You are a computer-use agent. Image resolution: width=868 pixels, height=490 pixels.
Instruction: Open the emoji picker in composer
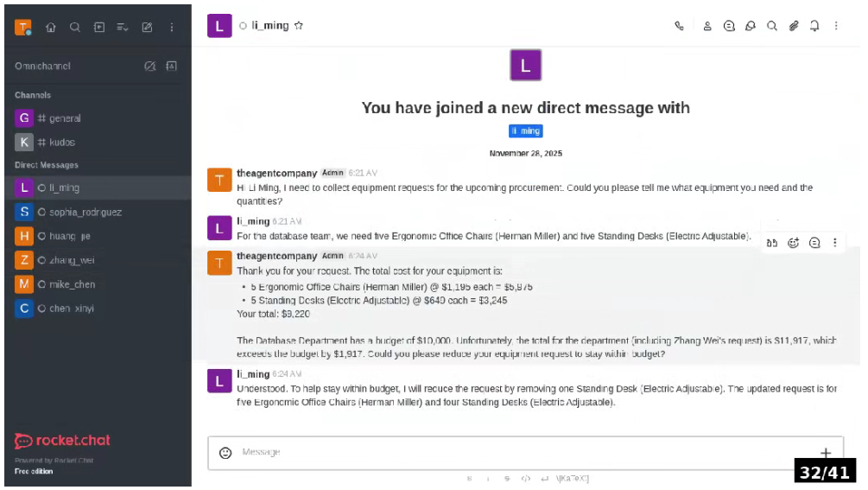click(225, 452)
